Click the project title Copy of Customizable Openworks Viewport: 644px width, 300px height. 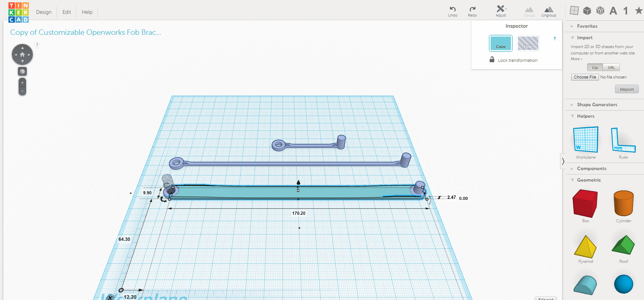point(85,32)
